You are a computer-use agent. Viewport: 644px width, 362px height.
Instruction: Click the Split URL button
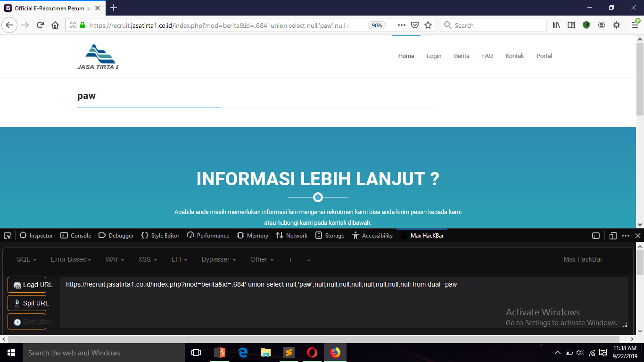point(27,303)
